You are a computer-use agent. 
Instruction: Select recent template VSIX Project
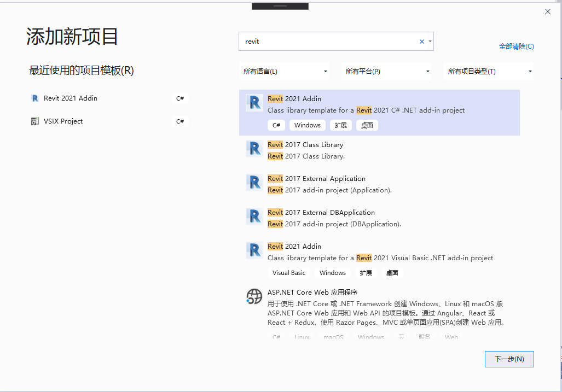63,121
